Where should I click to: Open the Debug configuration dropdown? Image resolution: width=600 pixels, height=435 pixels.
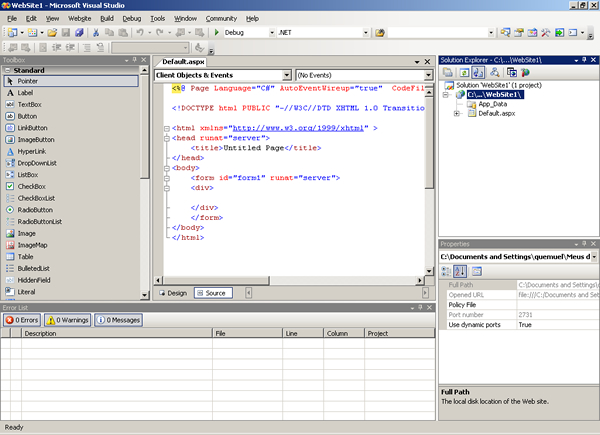[x=272, y=33]
